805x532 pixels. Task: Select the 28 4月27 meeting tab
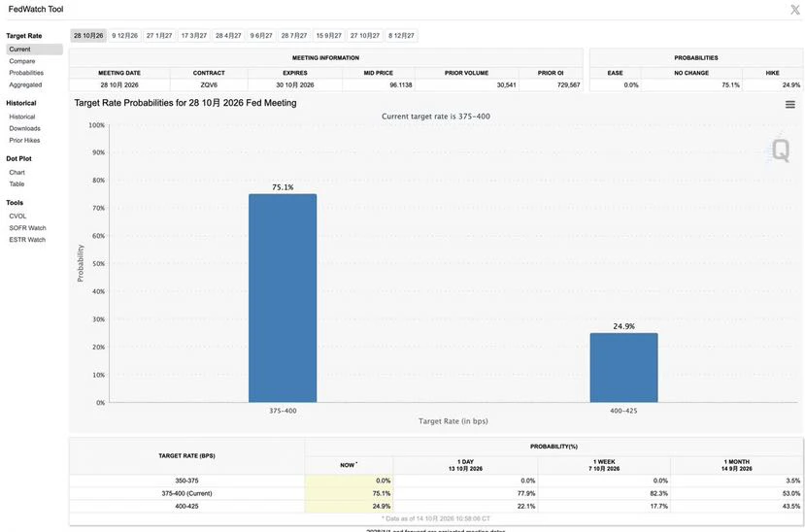point(228,35)
